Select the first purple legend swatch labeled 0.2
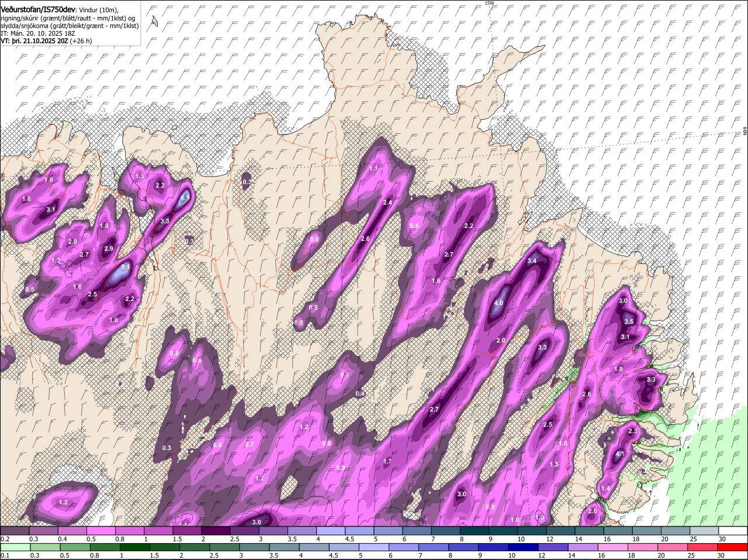Viewport: 748px width, 560px height. click(15, 531)
